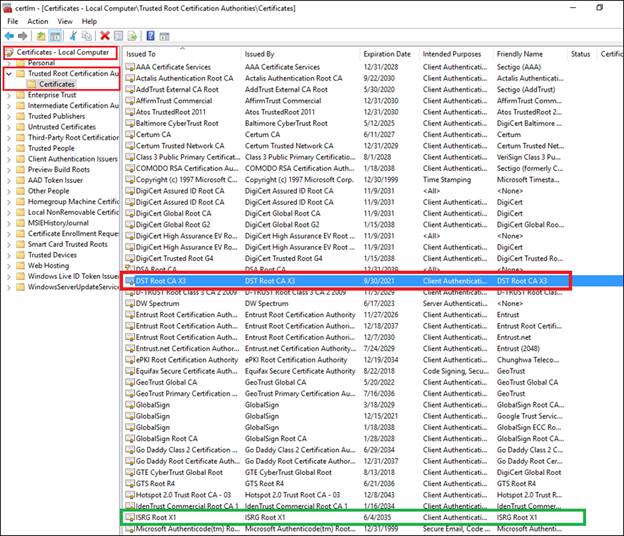Select Third-Party Root Certification Authorities in the tree
This screenshot has width=624, height=536.
pyautogui.click(x=73, y=138)
